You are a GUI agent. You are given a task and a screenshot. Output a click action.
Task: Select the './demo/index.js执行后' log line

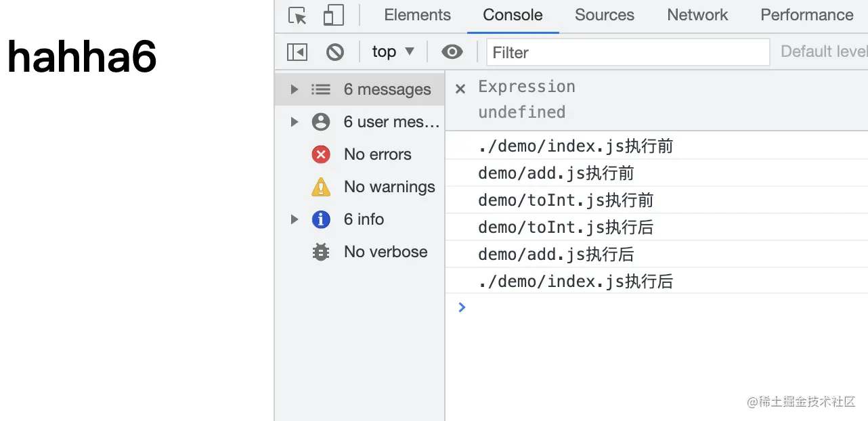click(x=657, y=281)
